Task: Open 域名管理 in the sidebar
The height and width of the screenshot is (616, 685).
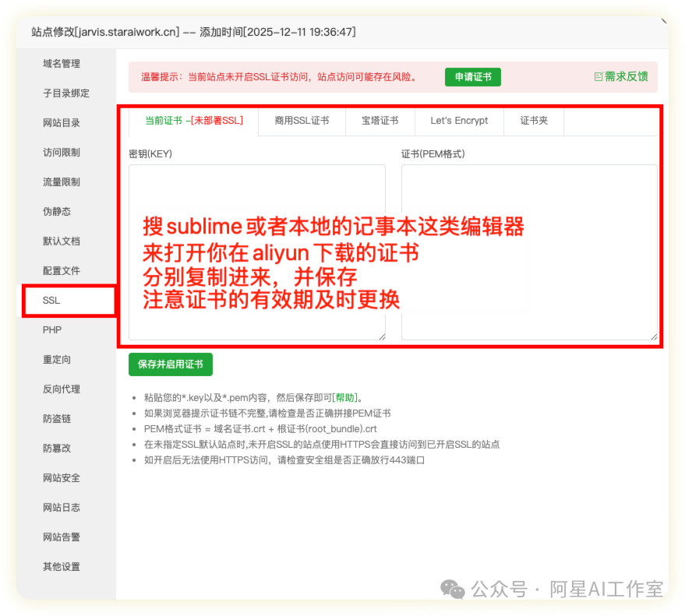Action: (x=61, y=64)
